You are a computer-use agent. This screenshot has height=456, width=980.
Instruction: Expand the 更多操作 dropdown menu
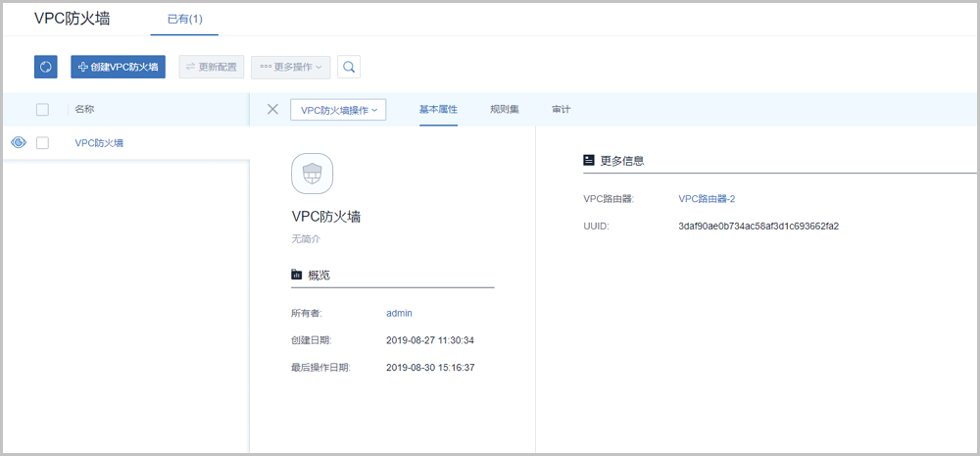pos(290,67)
